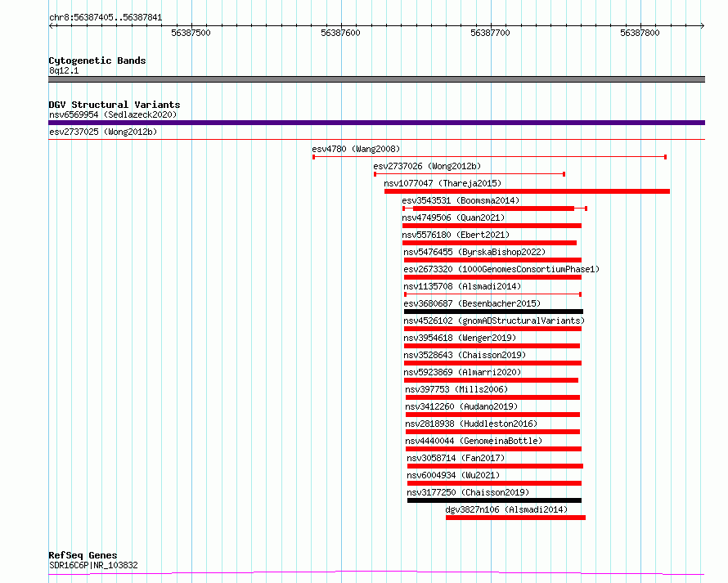Open nsv2818938 (Huddleston2016) details
Viewport: 728px width, 583px height.
pos(471,424)
